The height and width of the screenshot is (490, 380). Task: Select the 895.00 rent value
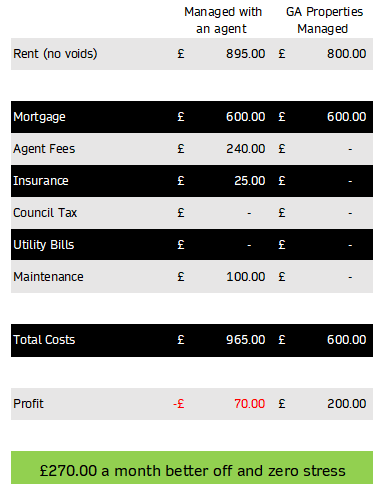coord(245,54)
